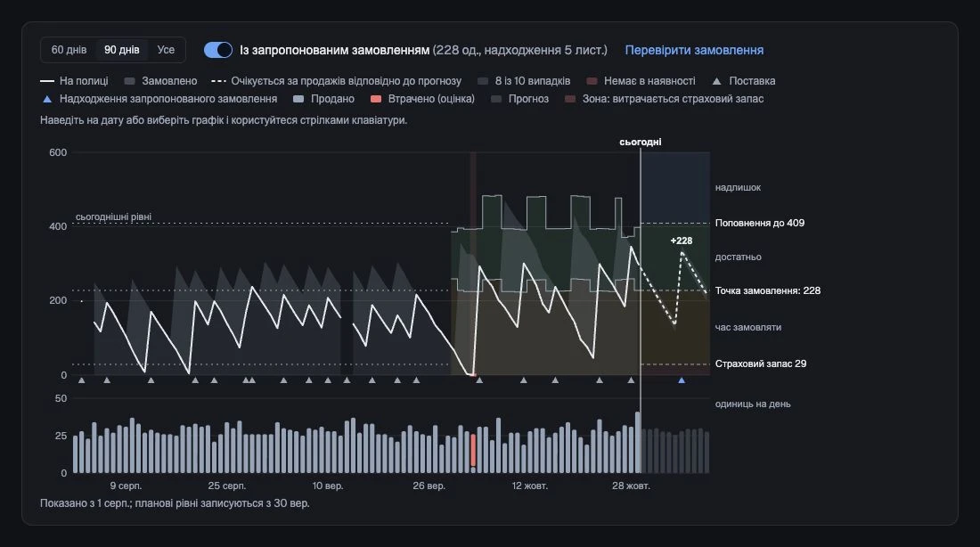
Task: Click the 9 серп. date on the axis
Action: [x=126, y=486]
